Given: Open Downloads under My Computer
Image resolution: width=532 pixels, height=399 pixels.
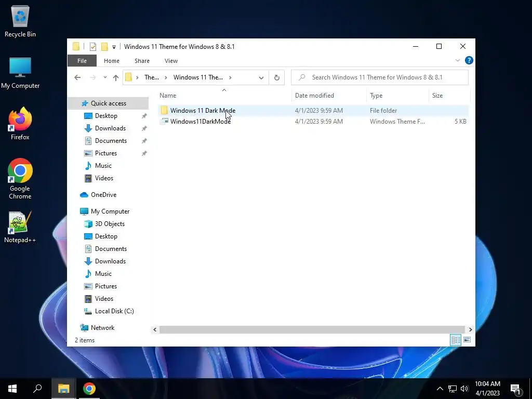Looking at the screenshot, I should tap(110, 261).
